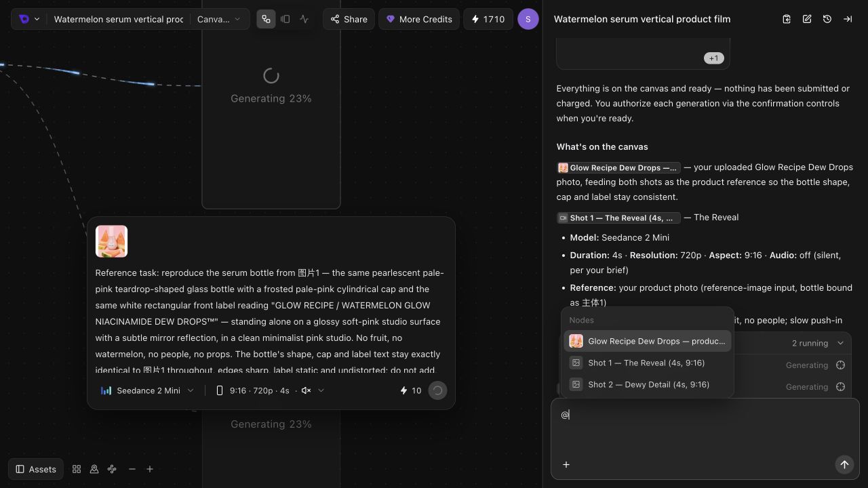Select Shot 1 — The Reveal in Nodes list
868x488 pixels.
tap(648, 363)
